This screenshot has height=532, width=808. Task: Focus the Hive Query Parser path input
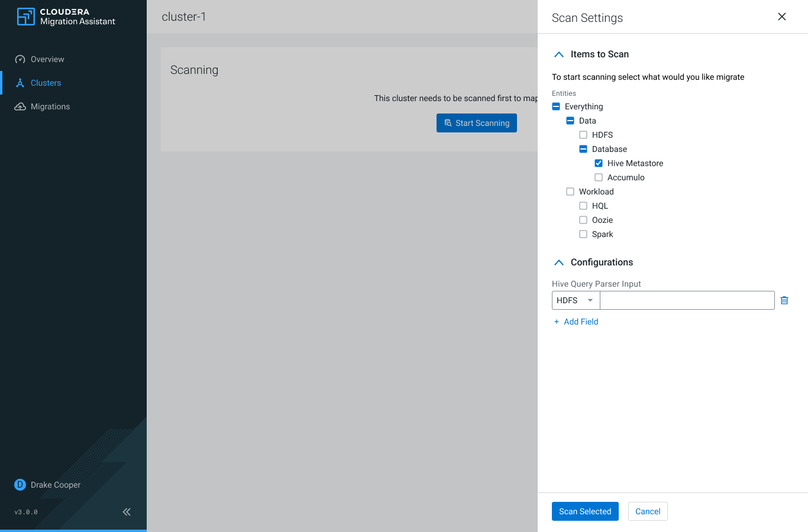click(x=687, y=300)
